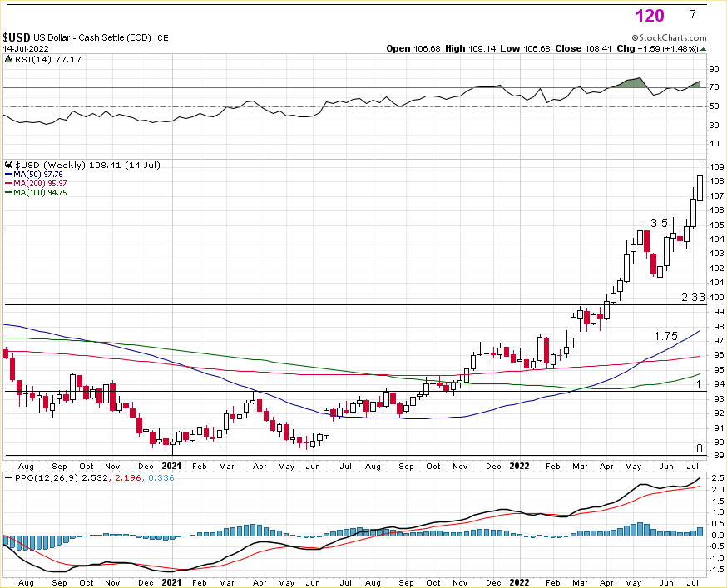Click the Close 108.41 value

tap(584, 49)
